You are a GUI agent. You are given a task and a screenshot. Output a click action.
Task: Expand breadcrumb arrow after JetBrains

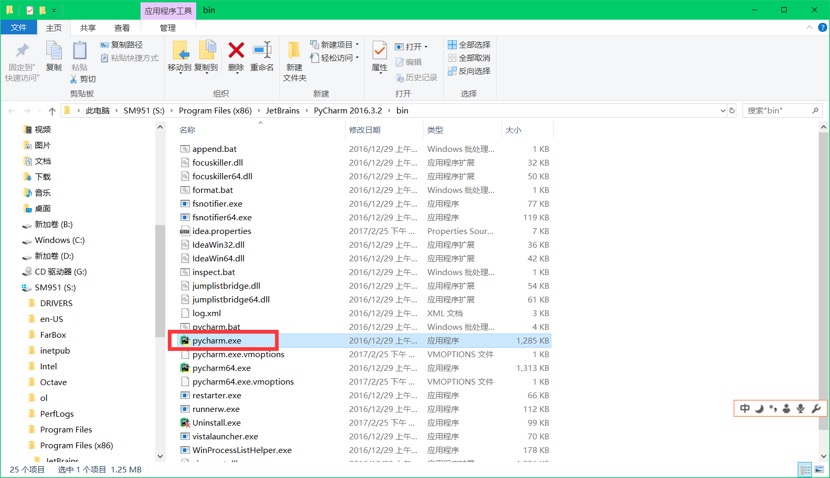tap(306, 111)
